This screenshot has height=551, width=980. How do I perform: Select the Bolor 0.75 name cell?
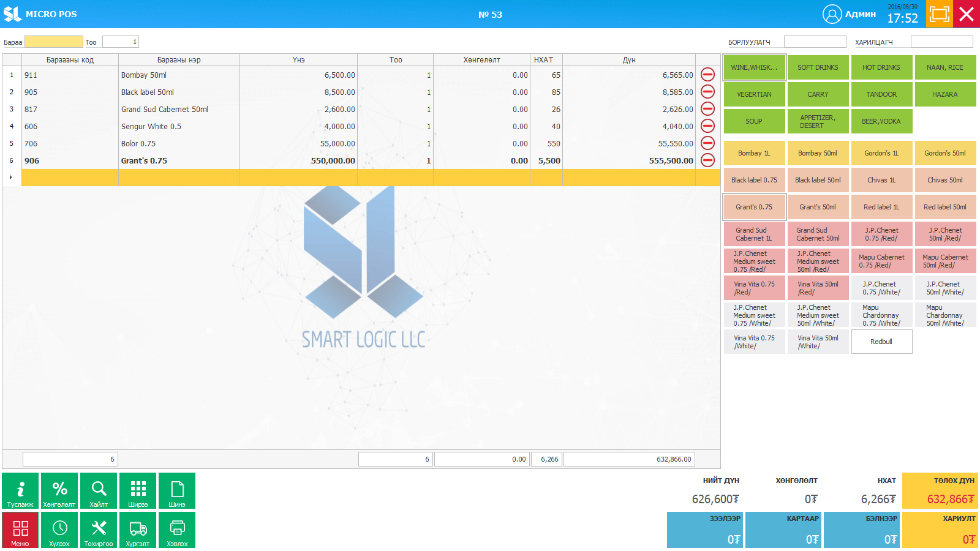(x=179, y=143)
